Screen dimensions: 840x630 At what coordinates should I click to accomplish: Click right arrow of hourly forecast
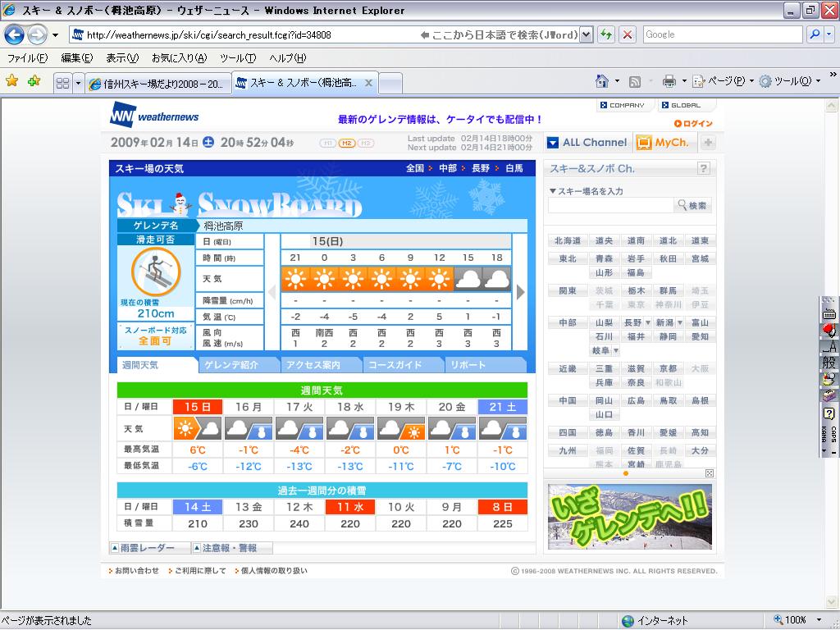point(520,293)
